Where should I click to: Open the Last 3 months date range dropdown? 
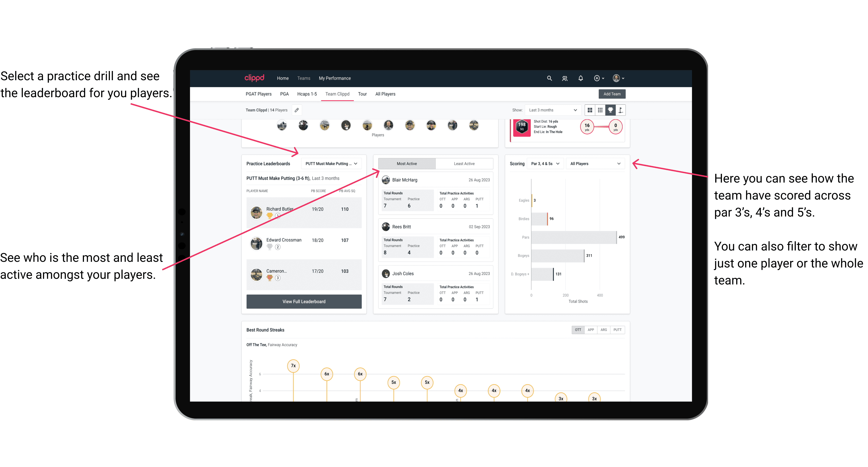pyautogui.click(x=552, y=110)
